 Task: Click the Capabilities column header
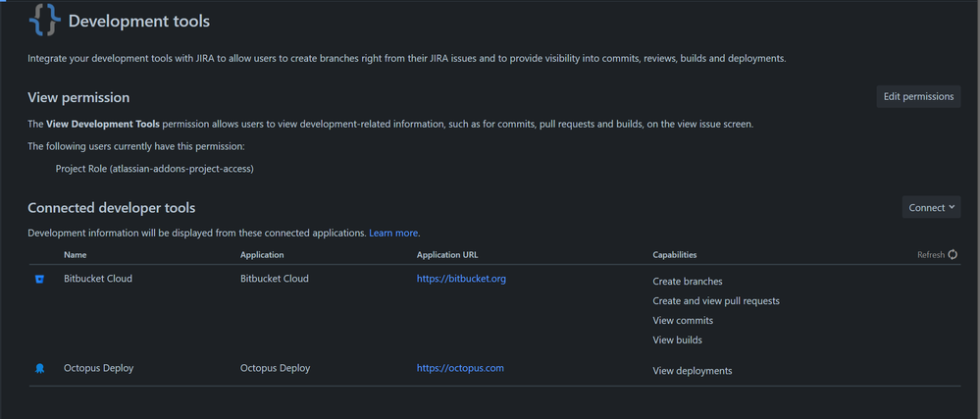coord(674,255)
